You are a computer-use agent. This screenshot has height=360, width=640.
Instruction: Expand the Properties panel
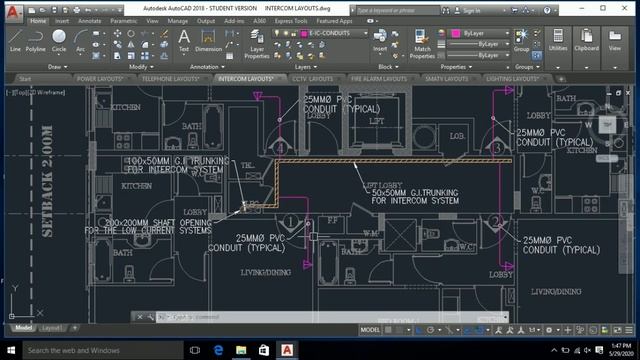pyautogui.click(x=456, y=67)
